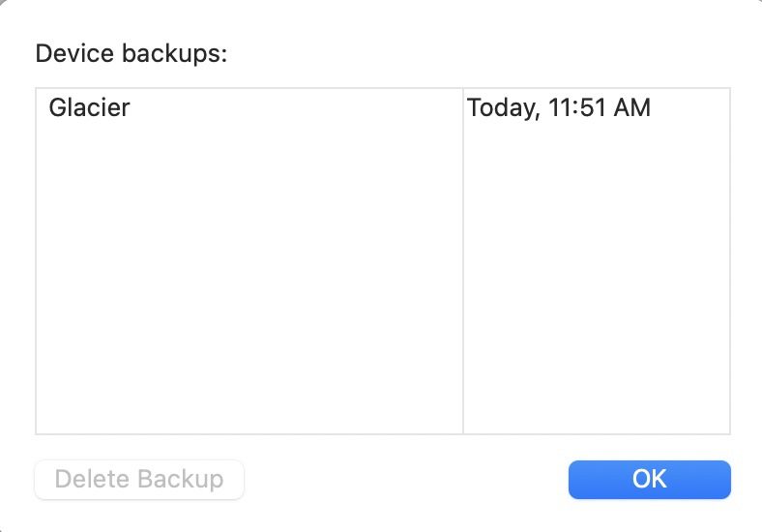762x532 pixels.
Task: Dismiss the device backups dialog via OK
Action: pyautogui.click(x=649, y=479)
